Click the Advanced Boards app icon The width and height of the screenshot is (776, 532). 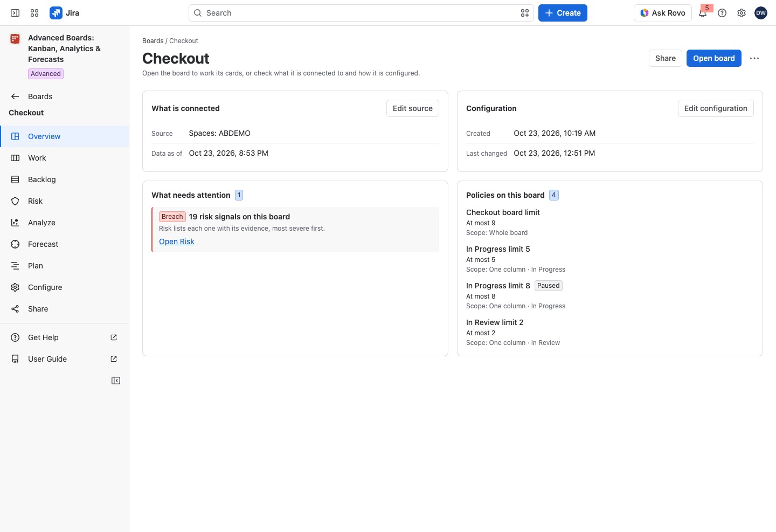(x=15, y=39)
